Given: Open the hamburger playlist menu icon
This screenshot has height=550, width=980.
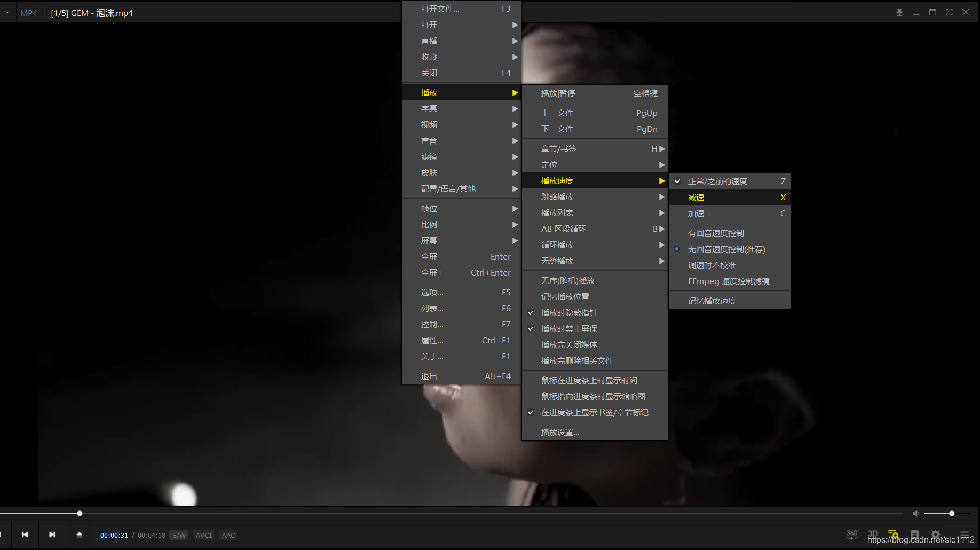Looking at the screenshot, I should 965,534.
